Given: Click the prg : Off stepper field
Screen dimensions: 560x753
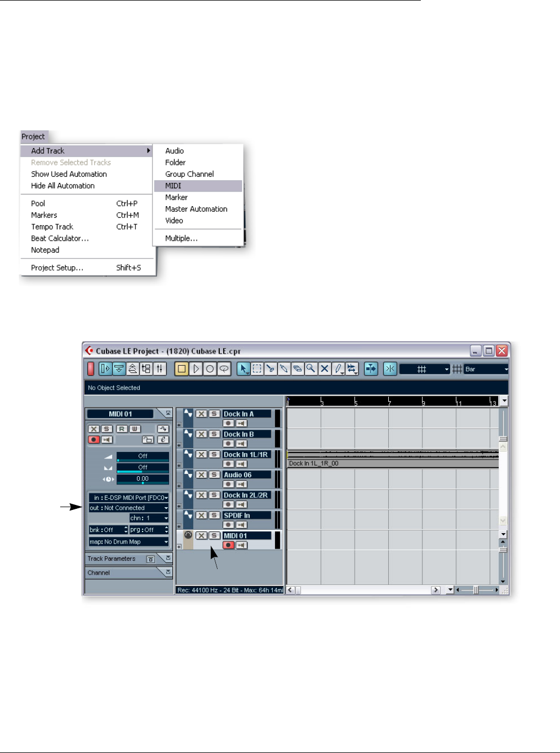Looking at the screenshot, I should [x=149, y=530].
